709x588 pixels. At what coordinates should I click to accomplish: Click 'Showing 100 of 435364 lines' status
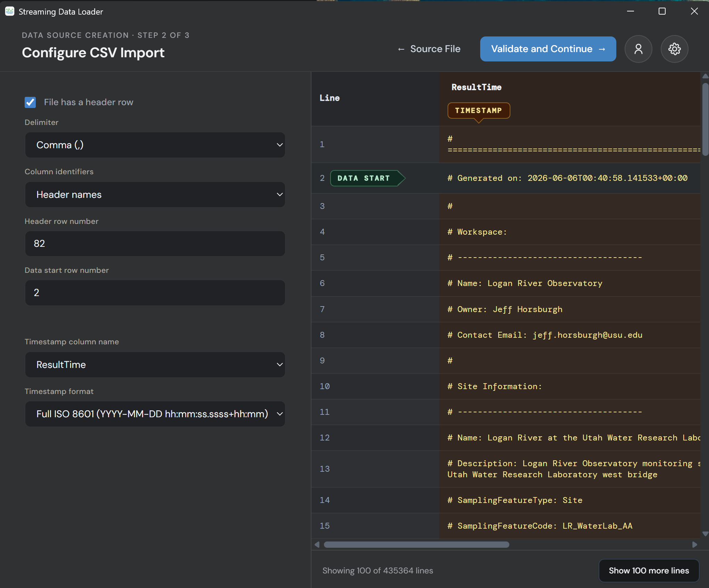(x=378, y=571)
